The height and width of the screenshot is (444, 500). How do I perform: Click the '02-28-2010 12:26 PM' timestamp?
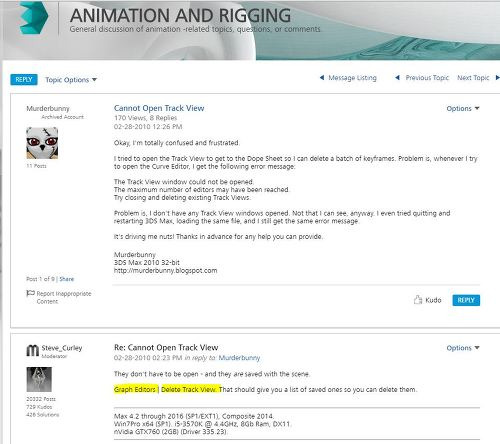tap(148, 127)
